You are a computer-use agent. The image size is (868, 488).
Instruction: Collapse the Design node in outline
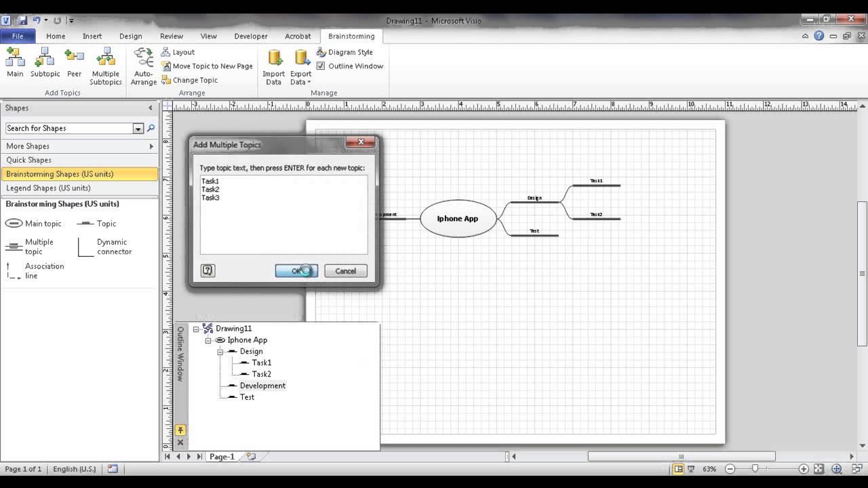point(220,352)
